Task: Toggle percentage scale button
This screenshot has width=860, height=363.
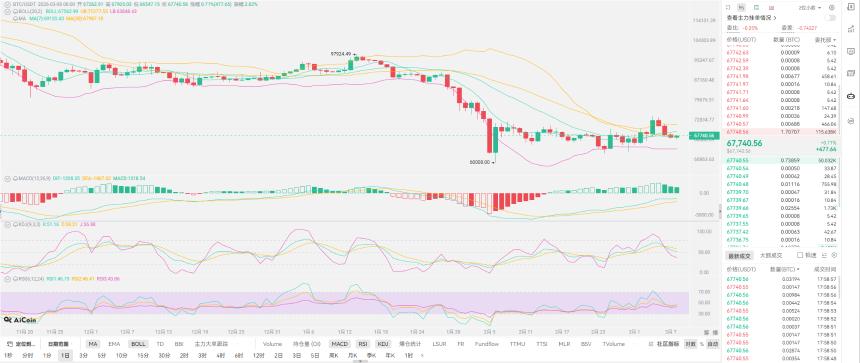Action: click(701, 344)
